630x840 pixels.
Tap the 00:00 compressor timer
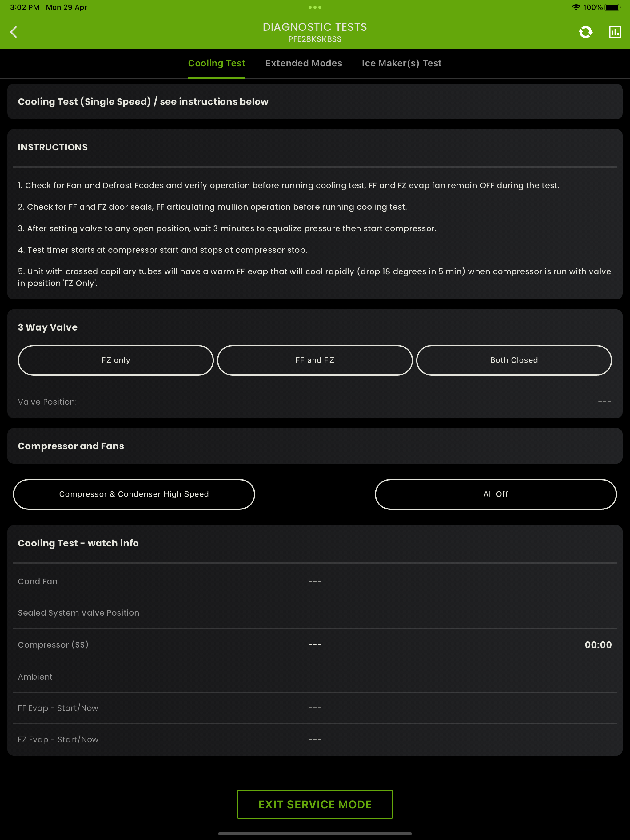click(x=598, y=644)
